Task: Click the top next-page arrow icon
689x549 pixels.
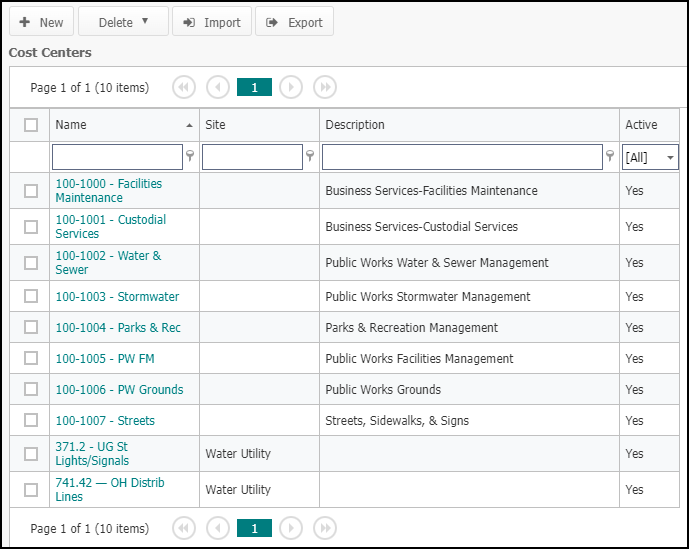Action: tap(291, 87)
